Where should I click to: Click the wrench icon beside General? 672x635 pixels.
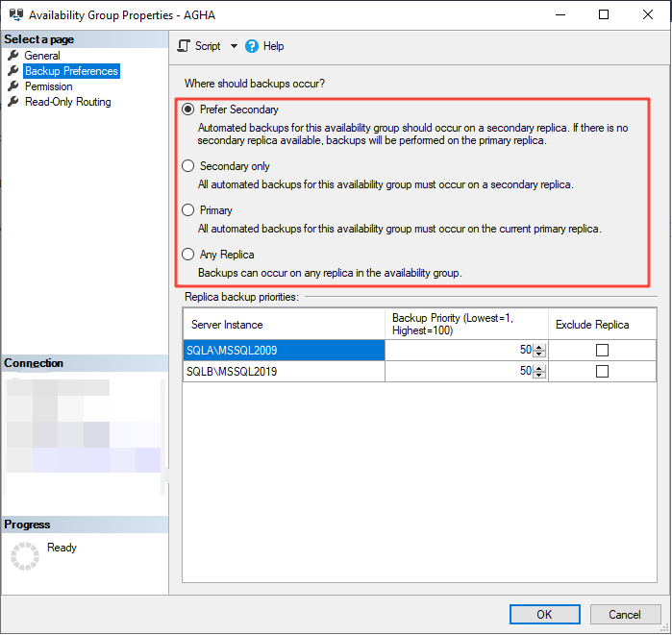coord(13,55)
